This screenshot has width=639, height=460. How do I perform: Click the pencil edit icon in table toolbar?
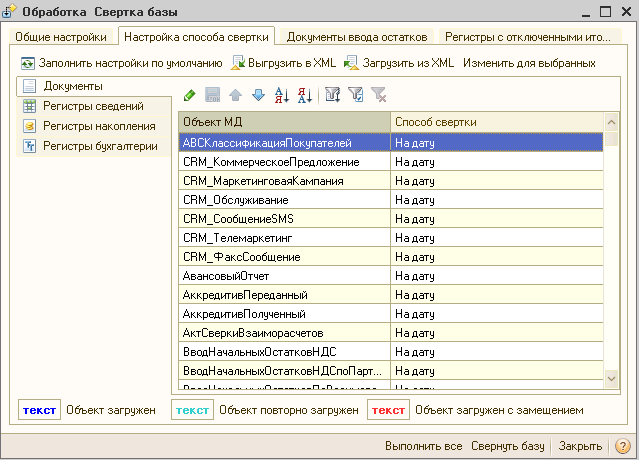pyautogui.click(x=190, y=95)
